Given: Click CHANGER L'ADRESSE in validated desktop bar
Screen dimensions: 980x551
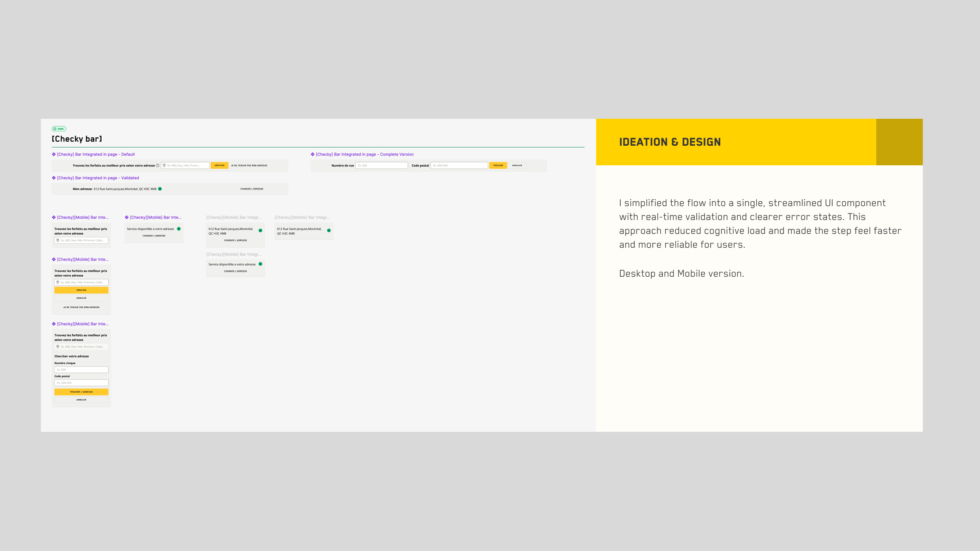Looking at the screenshot, I should [252, 189].
